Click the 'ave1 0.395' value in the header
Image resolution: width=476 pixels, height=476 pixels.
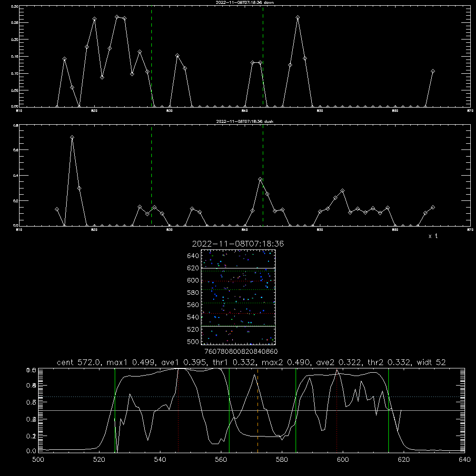click(x=183, y=362)
